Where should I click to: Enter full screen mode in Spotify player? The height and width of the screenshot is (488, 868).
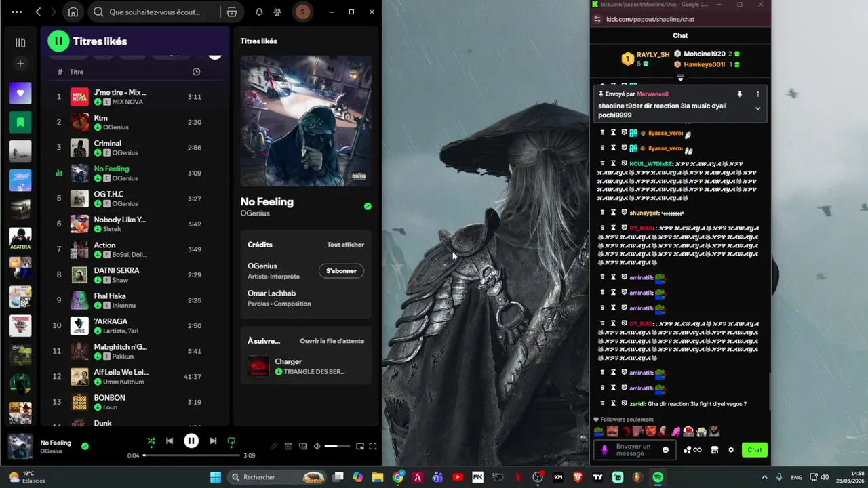tap(373, 446)
